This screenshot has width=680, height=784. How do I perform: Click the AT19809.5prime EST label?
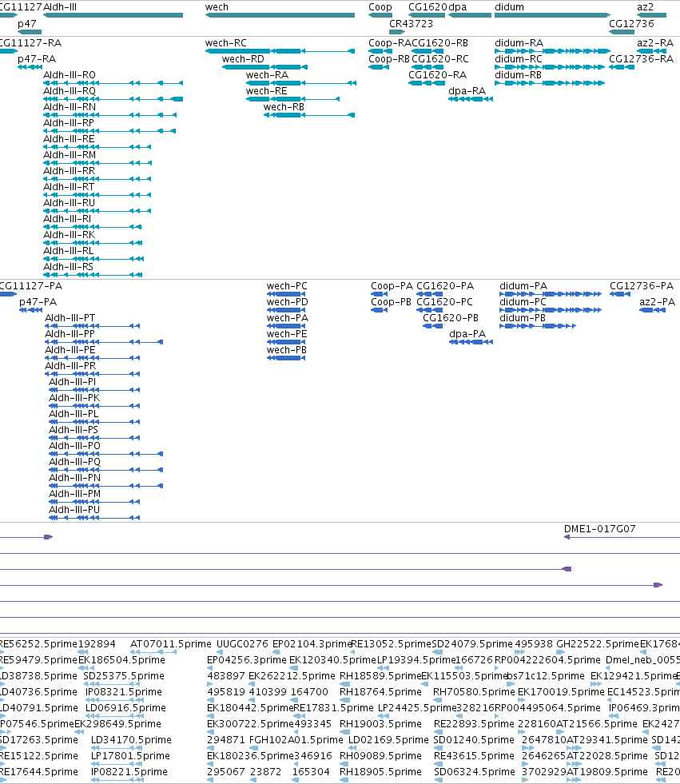point(607,772)
